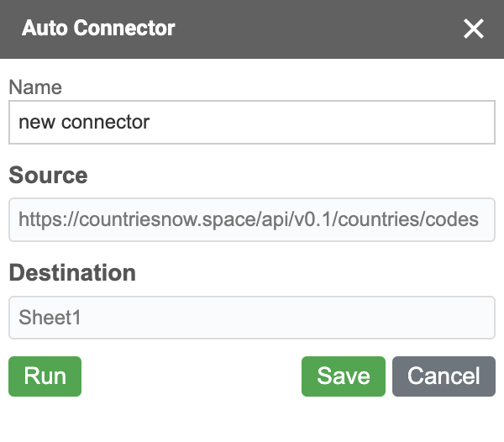Hit the green Run button
504x442 pixels.
45,376
